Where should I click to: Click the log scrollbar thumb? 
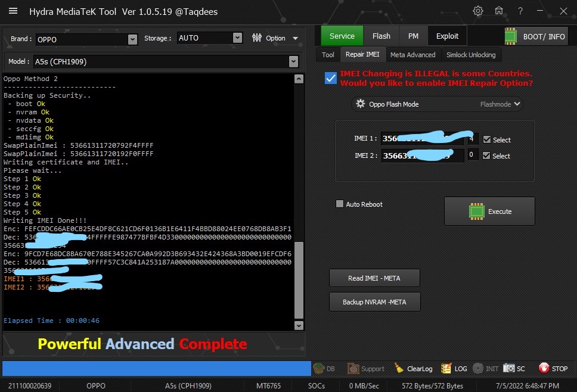pyautogui.click(x=299, y=280)
